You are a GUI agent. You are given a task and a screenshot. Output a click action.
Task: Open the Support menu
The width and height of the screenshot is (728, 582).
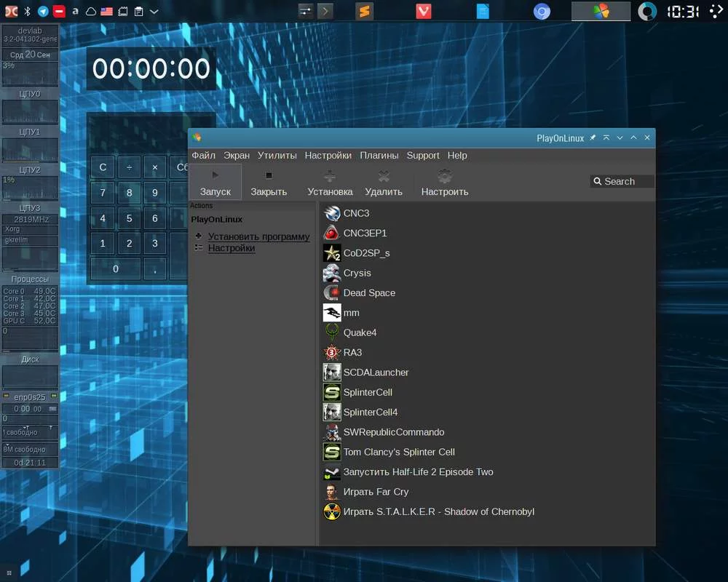422,155
